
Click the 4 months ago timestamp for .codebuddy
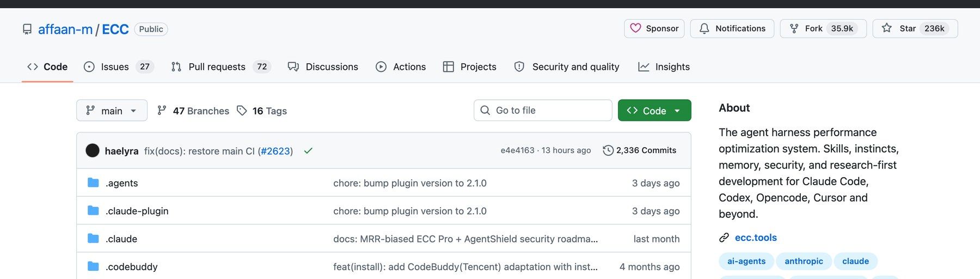(x=650, y=266)
